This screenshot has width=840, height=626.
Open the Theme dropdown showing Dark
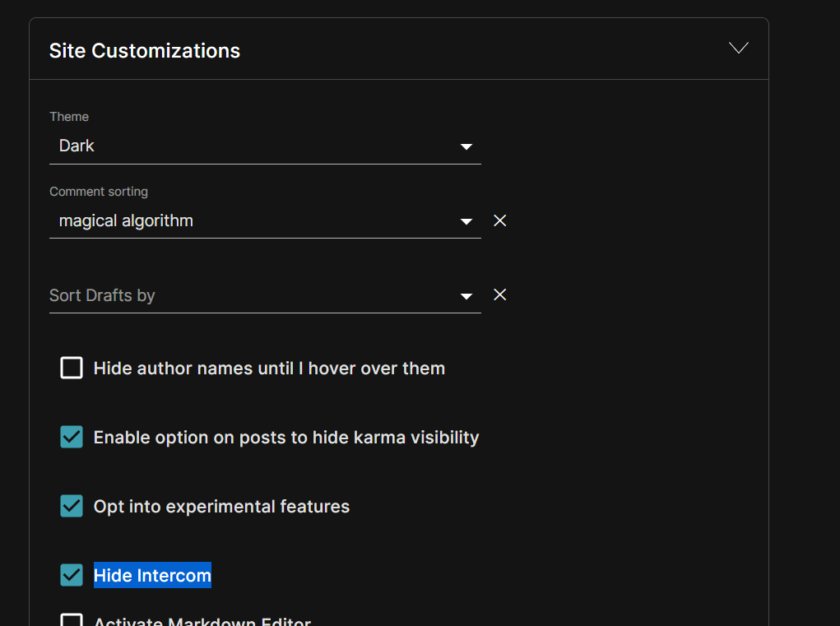pos(255,146)
